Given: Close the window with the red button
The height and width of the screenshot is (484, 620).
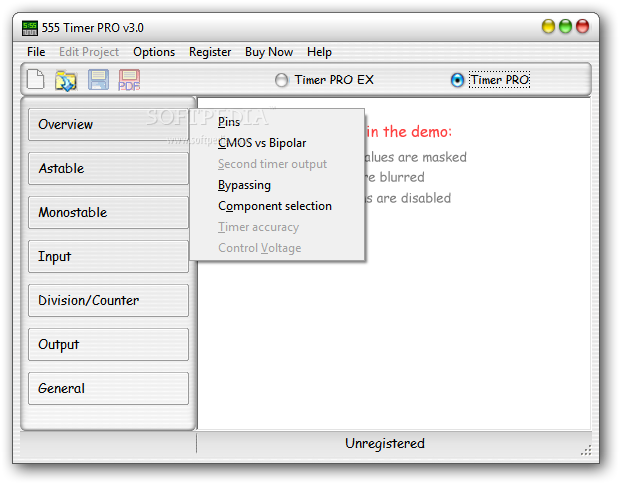Looking at the screenshot, I should tap(582, 26).
